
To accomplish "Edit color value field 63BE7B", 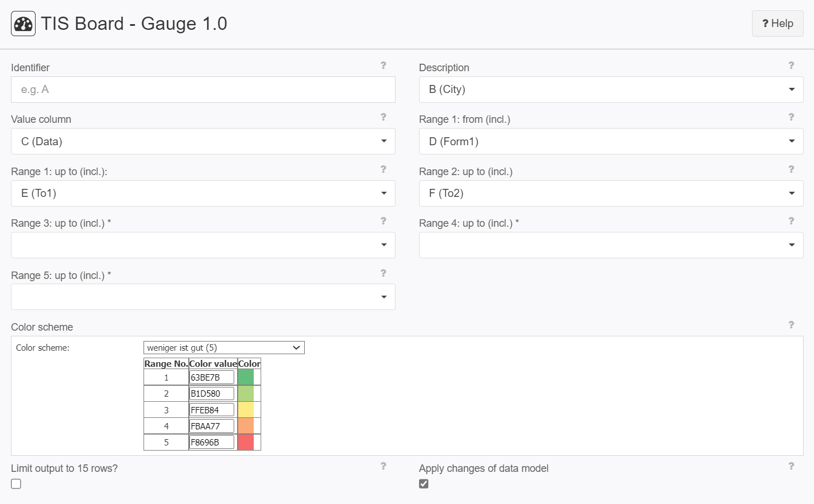I will point(212,377).
